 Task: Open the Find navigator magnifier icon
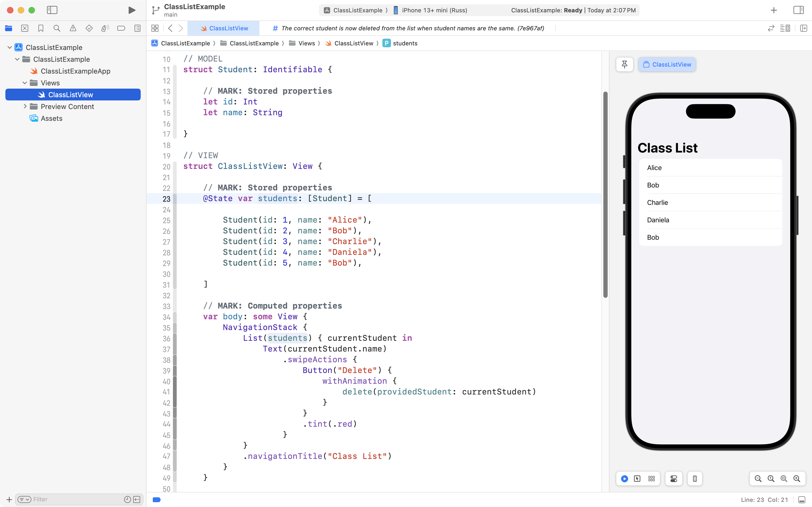point(57,28)
